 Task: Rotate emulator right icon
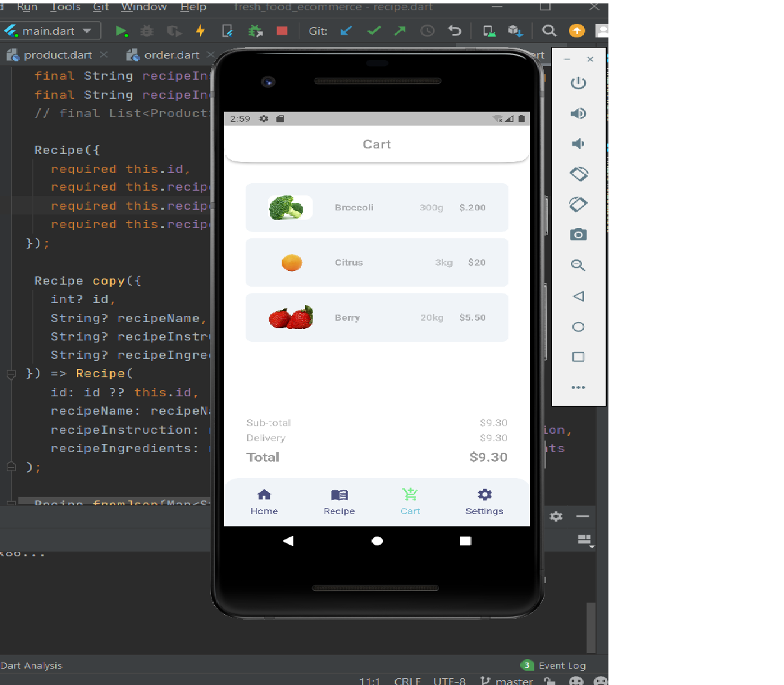(578, 204)
